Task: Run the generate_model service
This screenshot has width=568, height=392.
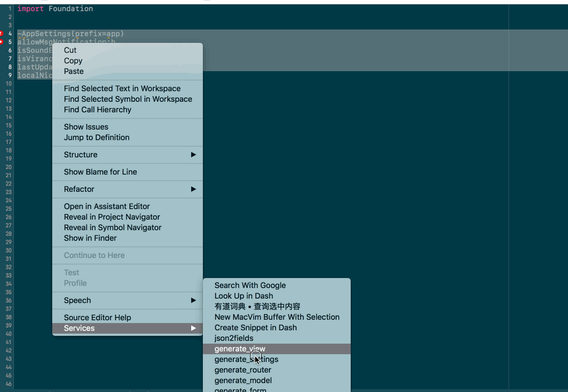Action: point(277,380)
